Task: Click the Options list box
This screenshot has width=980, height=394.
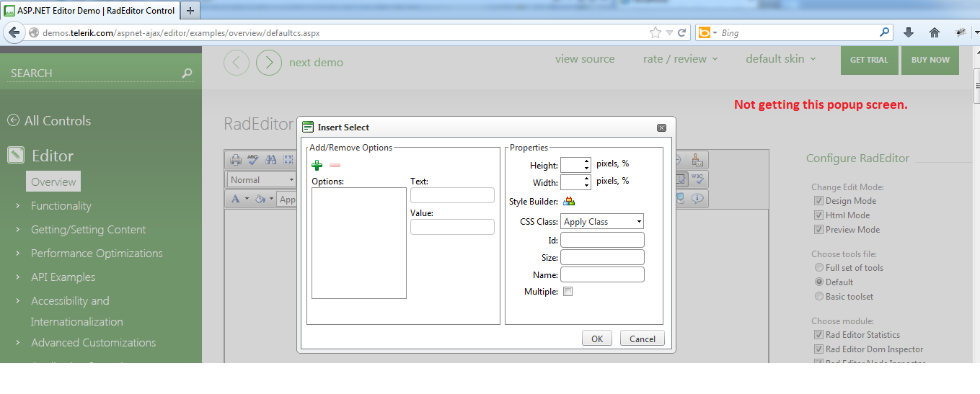Action: [x=359, y=243]
